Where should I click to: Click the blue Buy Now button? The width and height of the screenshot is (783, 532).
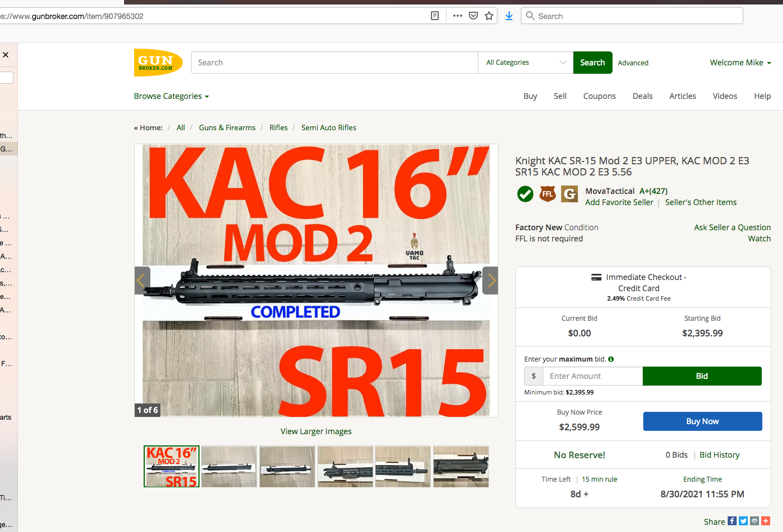pos(703,421)
